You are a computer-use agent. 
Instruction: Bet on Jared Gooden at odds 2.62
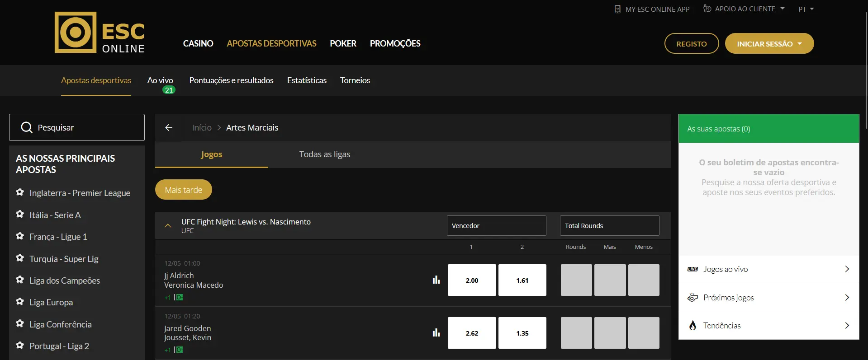[472, 333]
